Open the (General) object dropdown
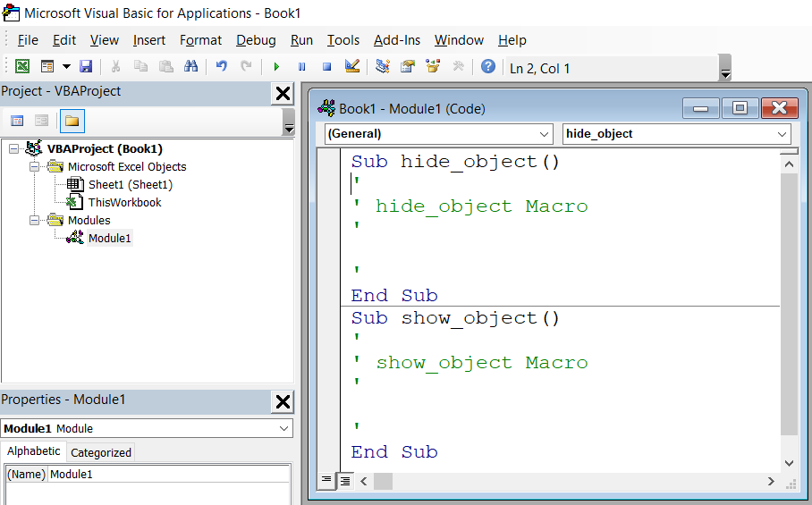 point(438,134)
